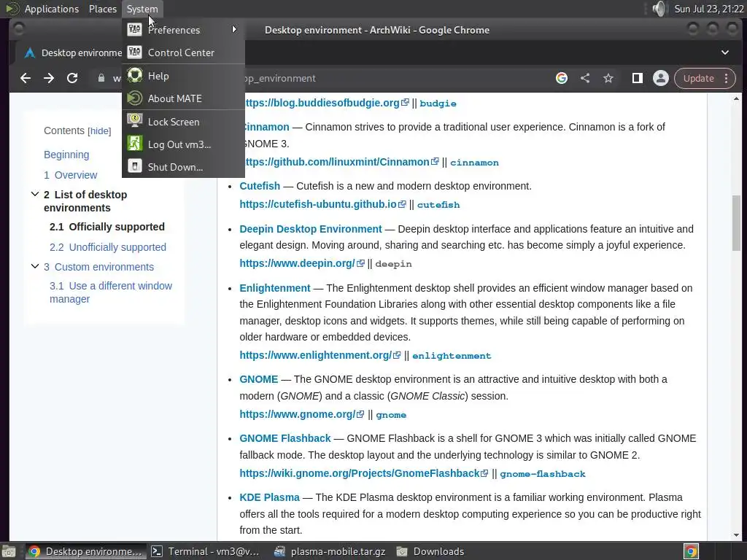
Task: Open wiki.gnome.org GnomeFlashback link
Action: click(x=364, y=473)
